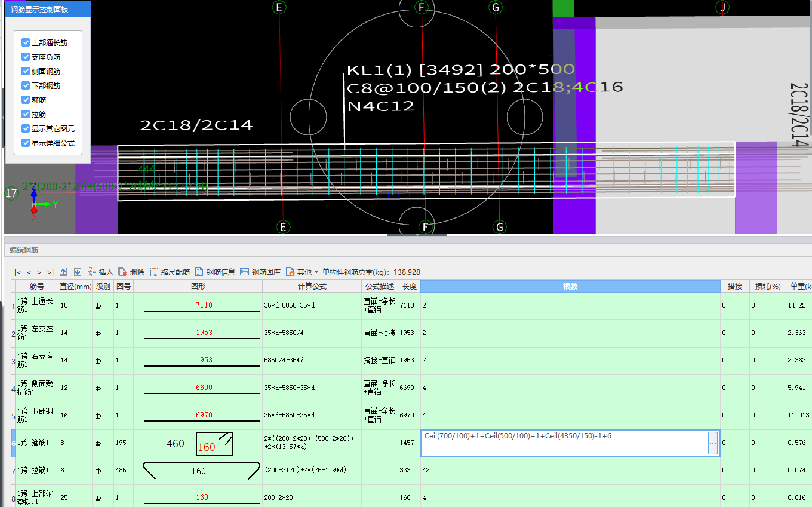Image resolution: width=812 pixels, height=507 pixels.
Task: Click 计算公式 column header
Action: click(312, 287)
